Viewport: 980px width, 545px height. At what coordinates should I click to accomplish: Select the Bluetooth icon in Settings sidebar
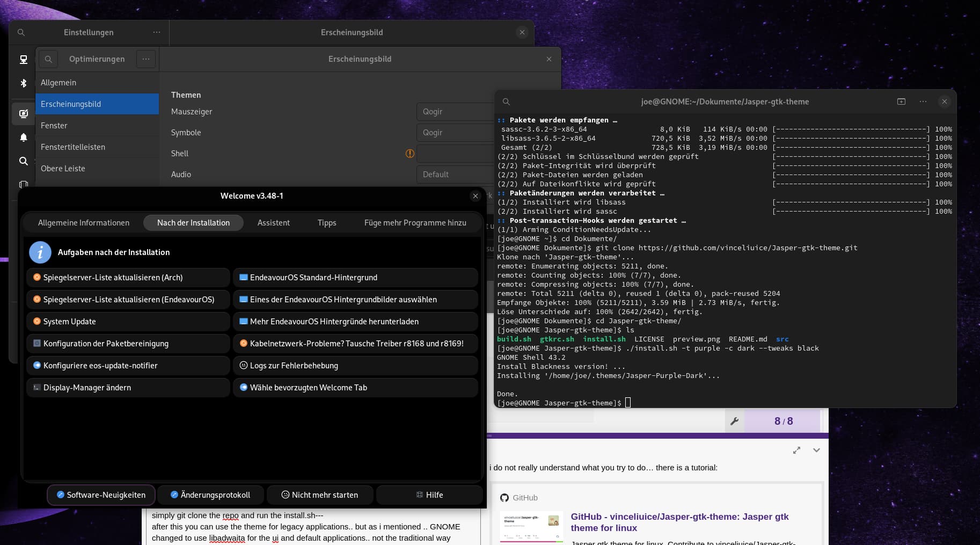(23, 83)
